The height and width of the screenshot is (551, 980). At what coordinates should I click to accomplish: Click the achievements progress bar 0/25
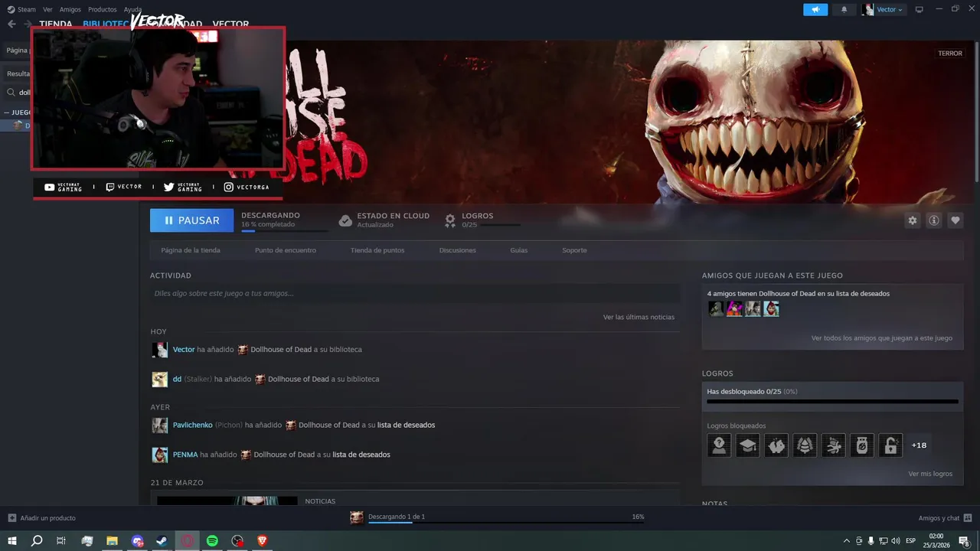[832, 401]
